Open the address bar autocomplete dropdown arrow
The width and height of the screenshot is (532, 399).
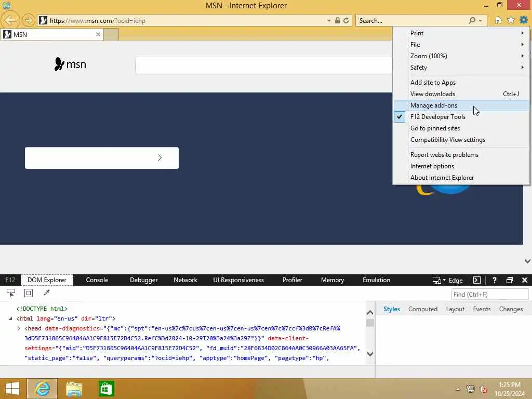(329, 21)
